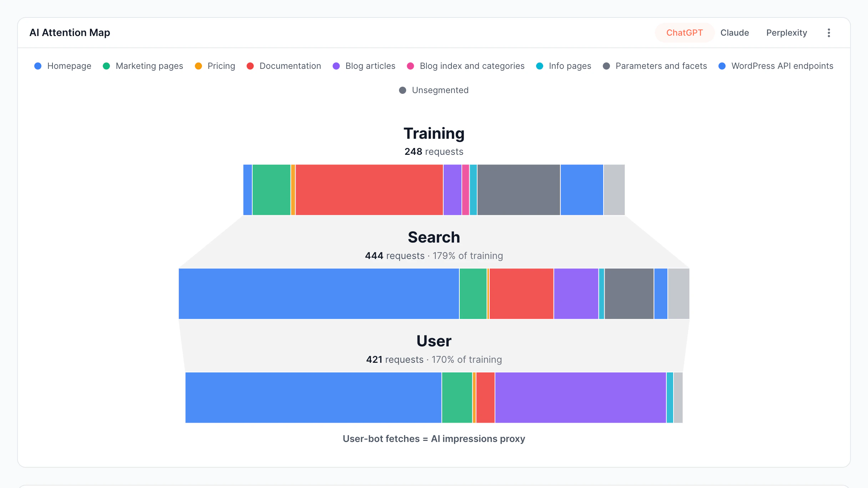Click the Search heading

click(434, 237)
